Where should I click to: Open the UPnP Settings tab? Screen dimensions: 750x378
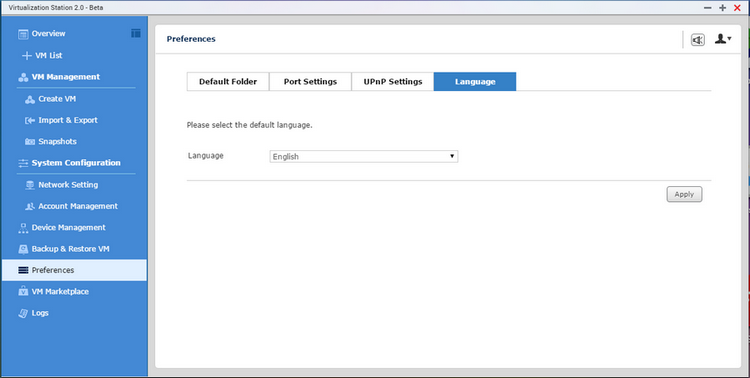[x=393, y=81]
